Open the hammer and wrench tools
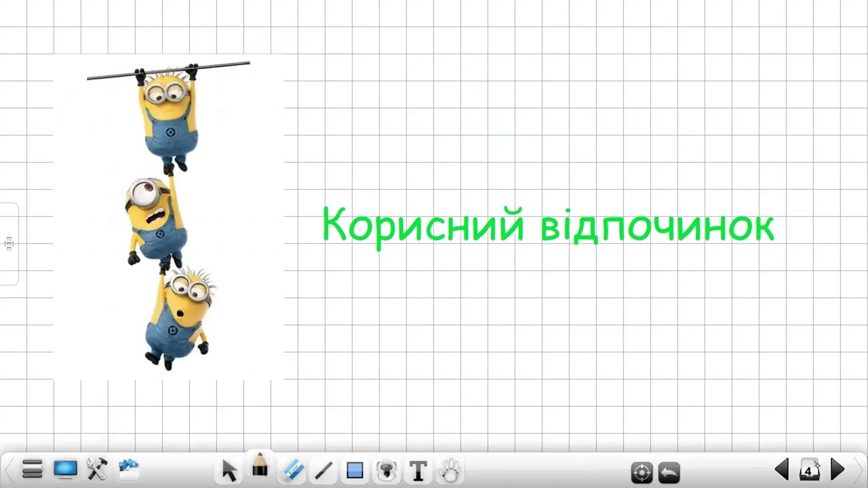 click(97, 469)
